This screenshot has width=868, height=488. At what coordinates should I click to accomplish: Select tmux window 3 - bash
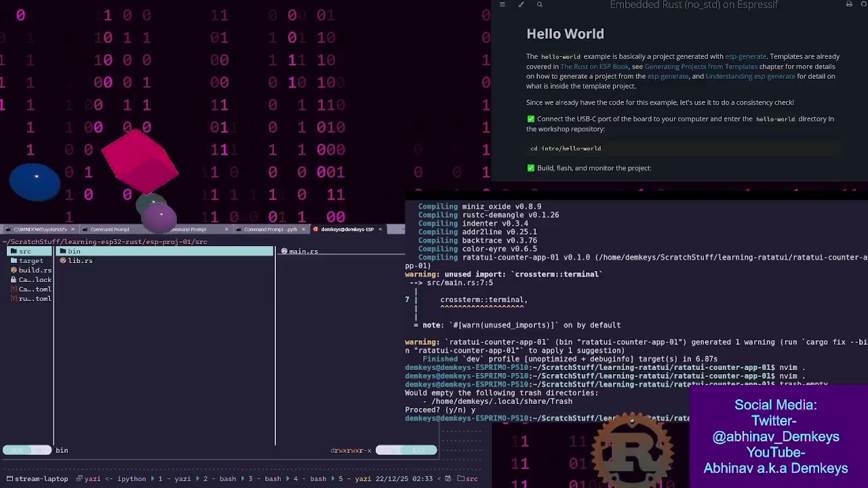pyautogui.click(x=265, y=479)
